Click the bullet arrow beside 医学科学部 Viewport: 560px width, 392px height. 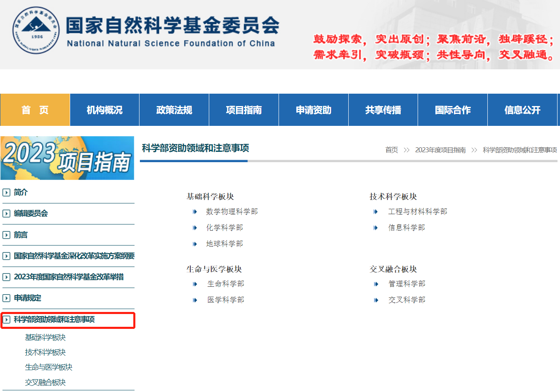coord(195,300)
